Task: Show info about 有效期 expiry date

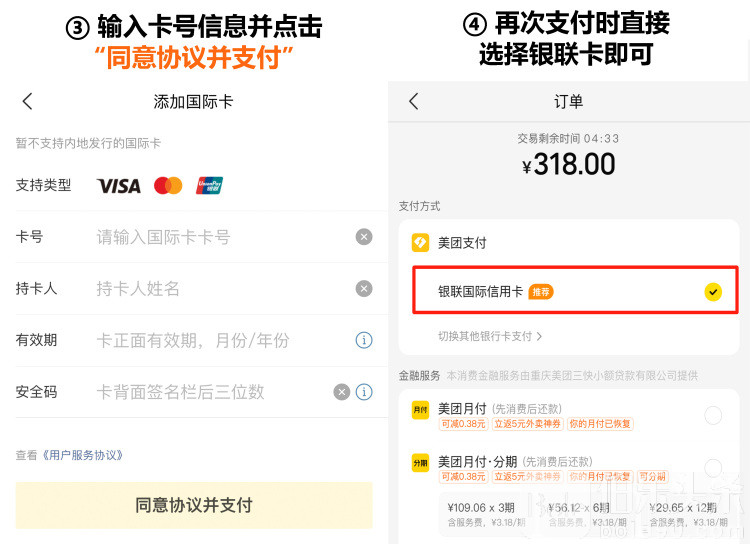Action: (364, 341)
